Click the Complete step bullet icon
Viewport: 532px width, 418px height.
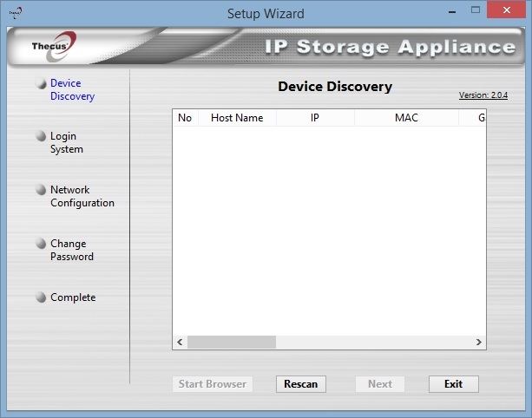click(x=41, y=297)
